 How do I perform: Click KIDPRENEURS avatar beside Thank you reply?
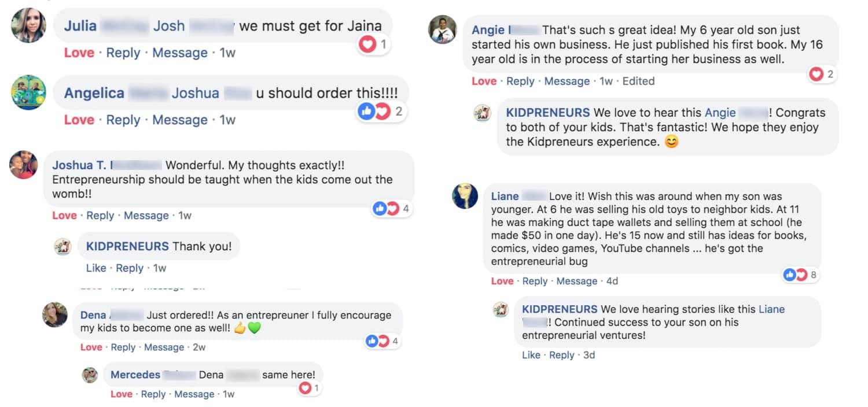point(62,247)
